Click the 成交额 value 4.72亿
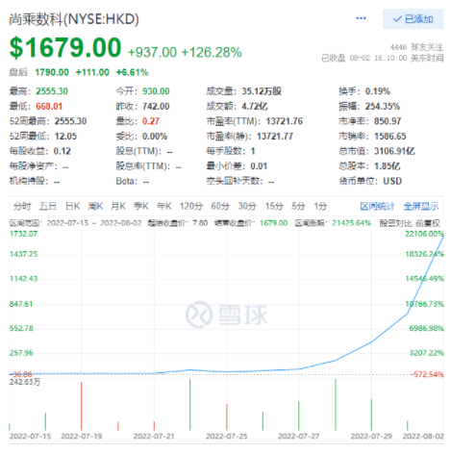476x454 pixels. pos(255,107)
